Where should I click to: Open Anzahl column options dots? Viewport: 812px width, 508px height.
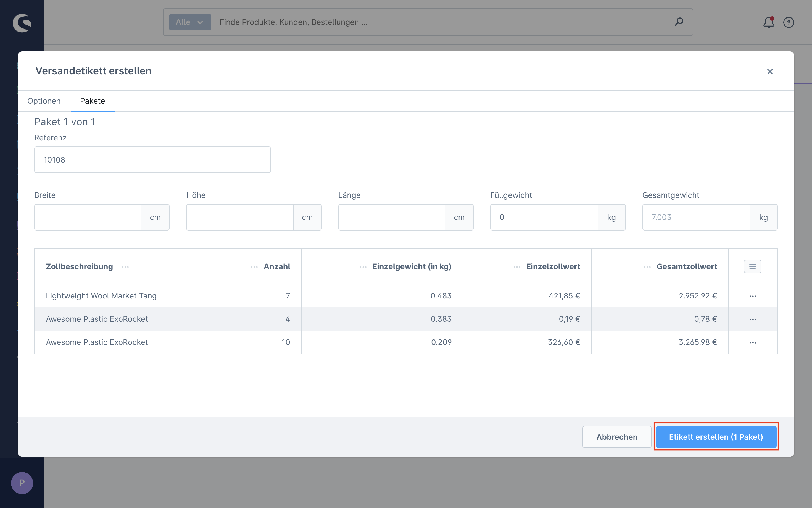[x=254, y=267]
